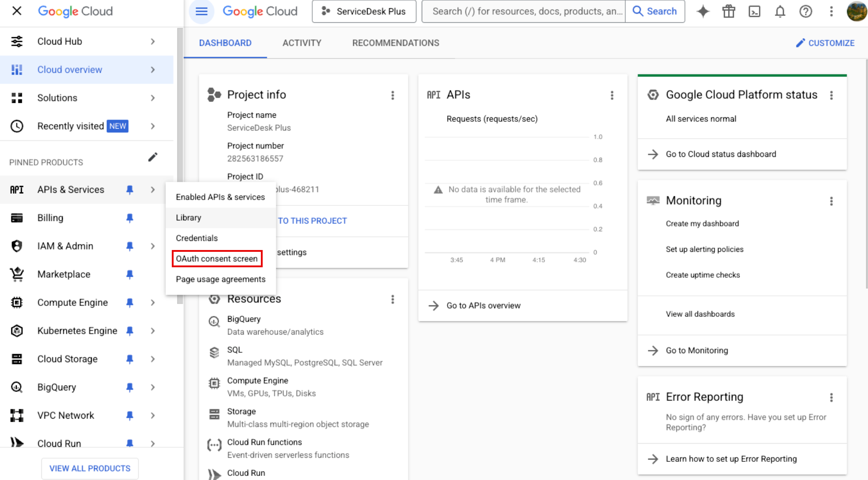This screenshot has height=480, width=868.
Task: Open the Gemini sparkle assistant icon
Action: (703, 11)
